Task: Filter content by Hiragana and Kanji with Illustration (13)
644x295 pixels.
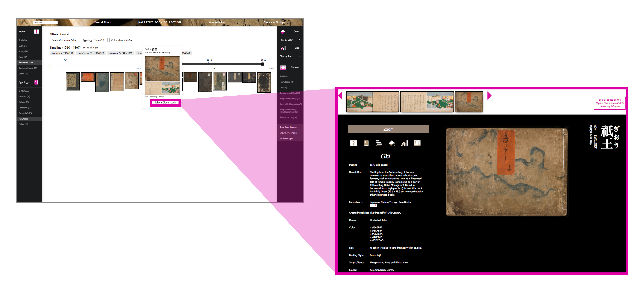Action: (289, 111)
